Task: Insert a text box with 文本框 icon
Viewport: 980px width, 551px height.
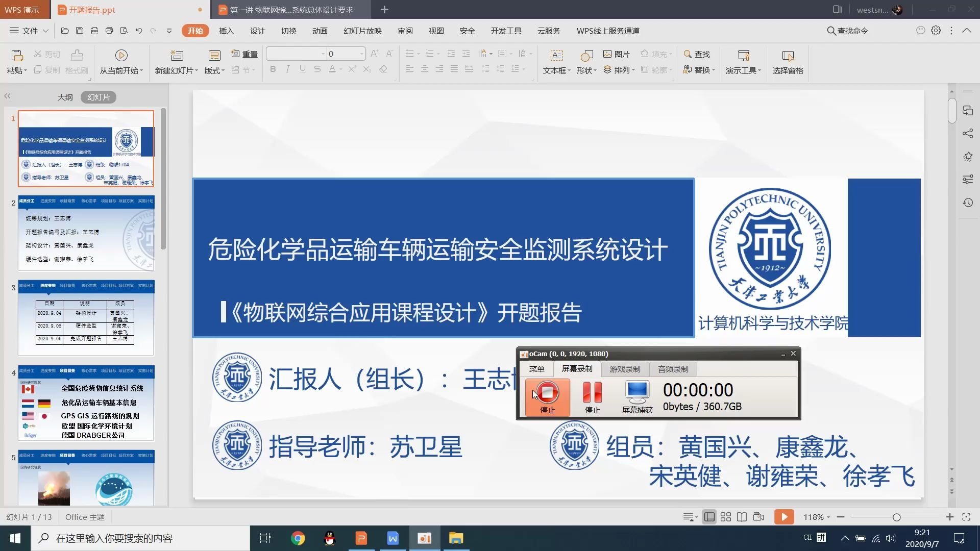Action: pyautogui.click(x=556, y=55)
